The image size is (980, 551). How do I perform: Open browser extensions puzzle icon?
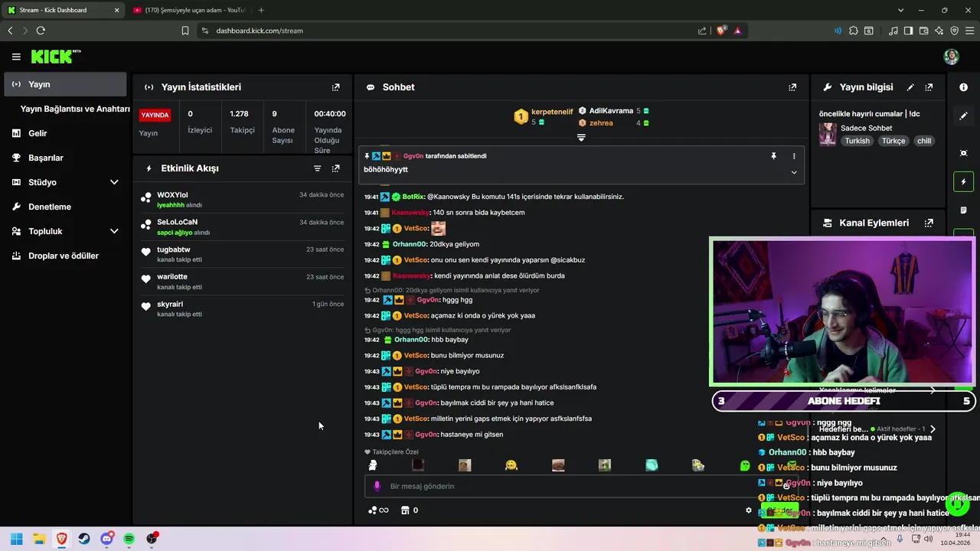click(x=854, y=31)
